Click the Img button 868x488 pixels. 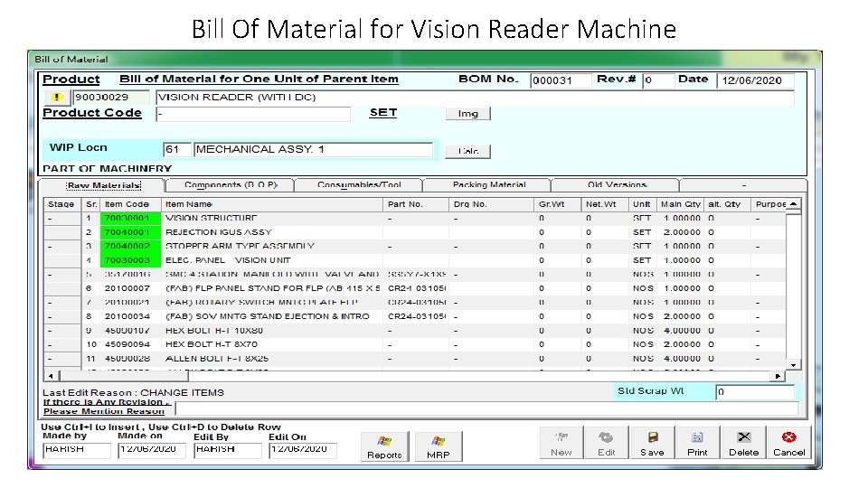pyautogui.click(x=467, y=114)
